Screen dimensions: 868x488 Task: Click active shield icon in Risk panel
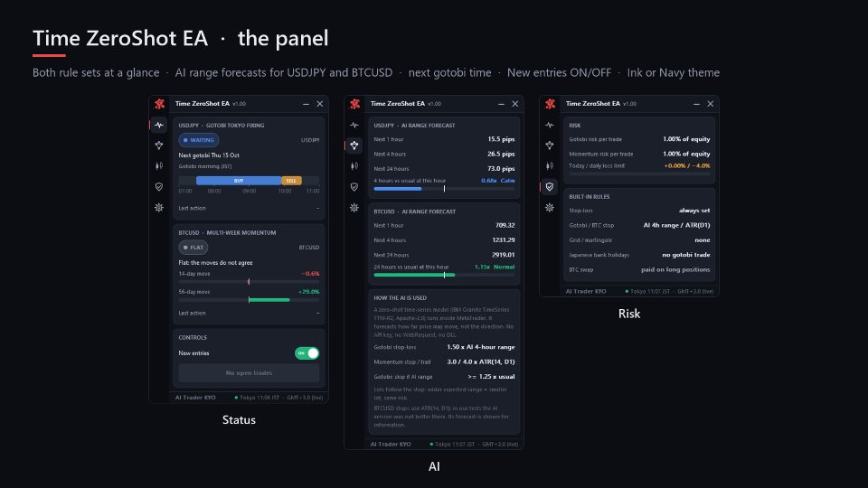550,187
